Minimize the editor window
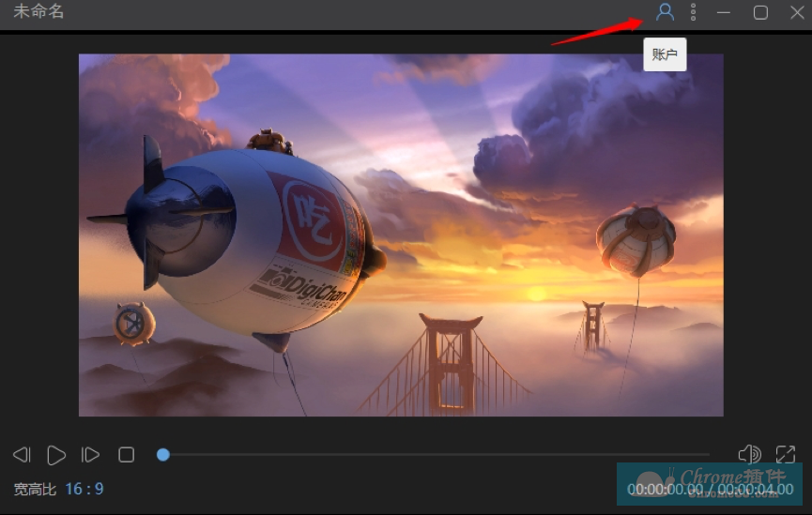Image resolution: width=812 pixels, height=515 pixels. coord(724,12)
